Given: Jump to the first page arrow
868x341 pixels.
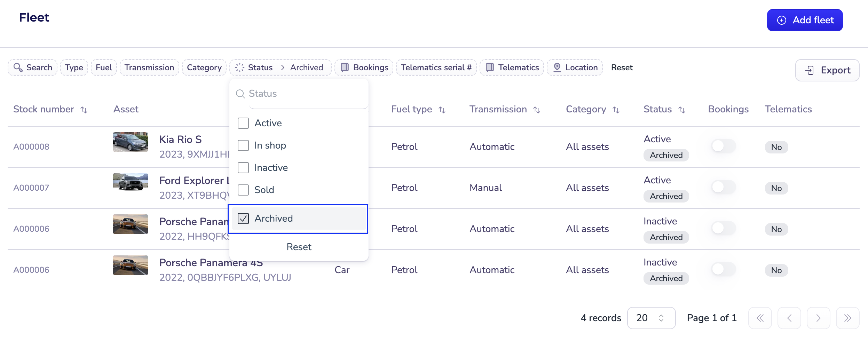Looking at the screenshot, I should [x=760, y=318].
